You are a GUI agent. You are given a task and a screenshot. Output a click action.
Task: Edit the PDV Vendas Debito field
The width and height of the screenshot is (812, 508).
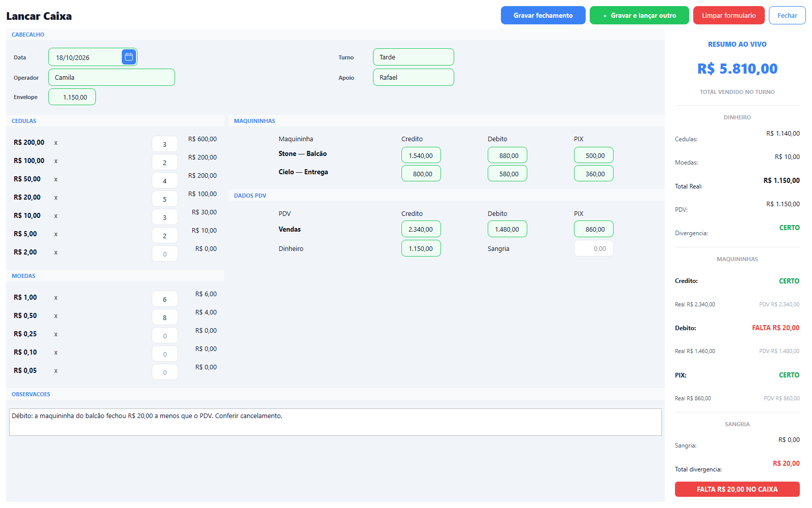pos(507,229)
